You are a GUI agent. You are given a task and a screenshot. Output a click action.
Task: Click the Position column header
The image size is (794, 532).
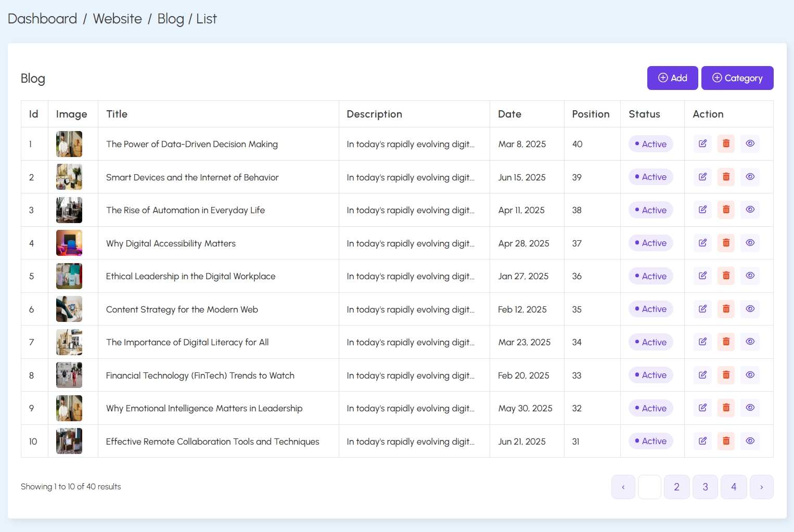coord(591,114)
